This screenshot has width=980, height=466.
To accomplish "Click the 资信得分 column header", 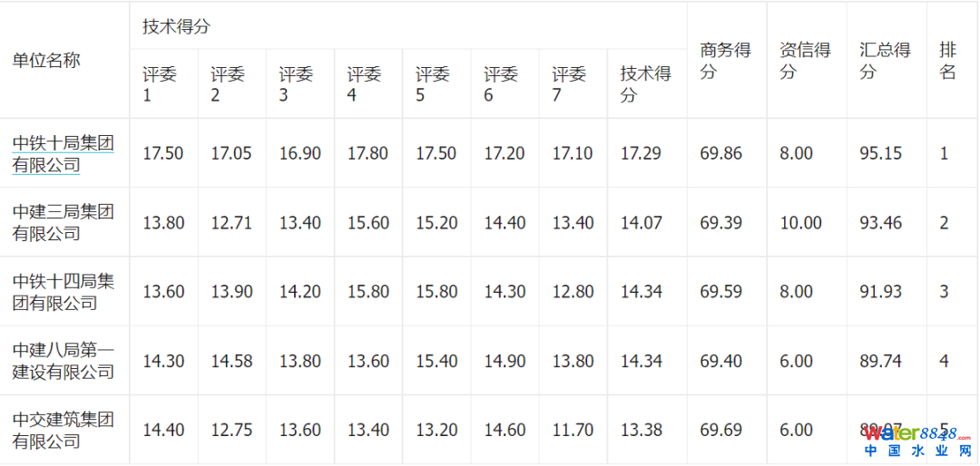I will click(x=805, y=60).
